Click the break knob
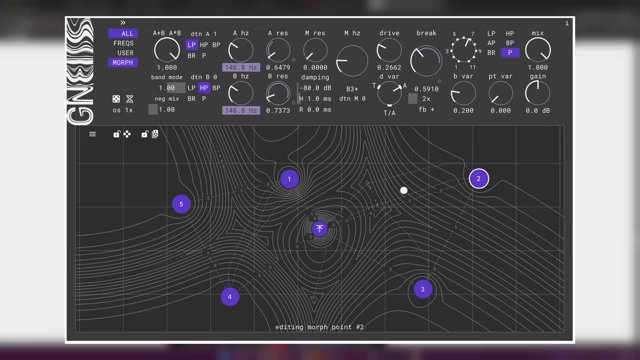Image resolution: width=640 pixels, height=360 pixels. click(426, 61)
